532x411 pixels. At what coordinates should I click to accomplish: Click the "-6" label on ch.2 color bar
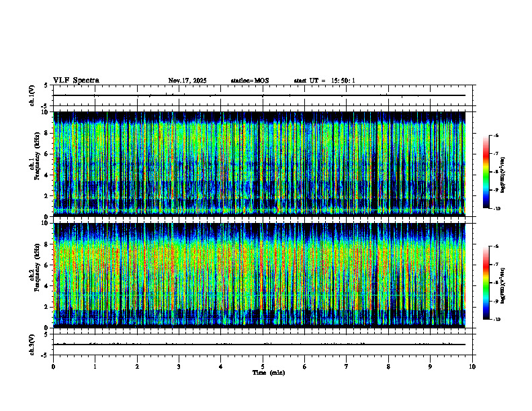[x=496, y=246]
